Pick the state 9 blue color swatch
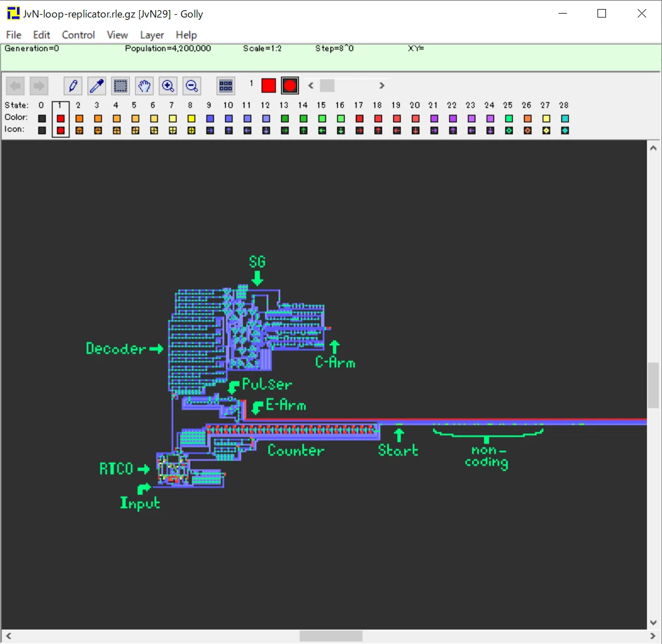The height and width of the screenshot is (644, 662). click(x=210, y=119)
